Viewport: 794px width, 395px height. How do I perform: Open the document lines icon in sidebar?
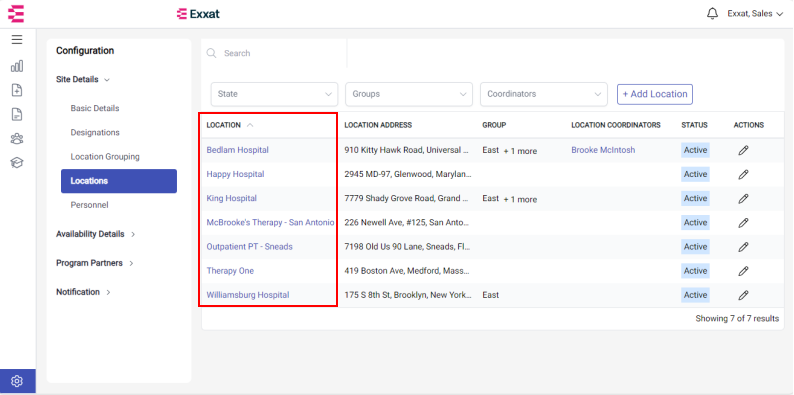pyautogui.click(x=17, y=114)
